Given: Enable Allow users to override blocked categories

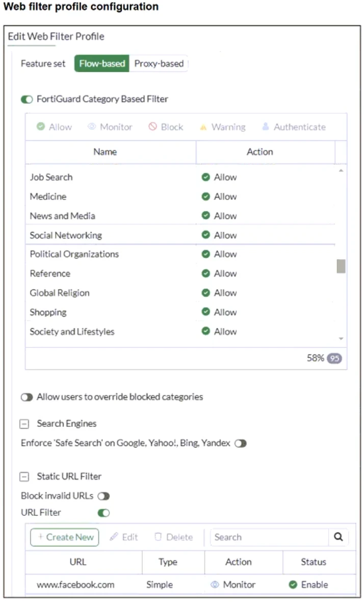Looking at the screenshot, I should coord(27,397).
